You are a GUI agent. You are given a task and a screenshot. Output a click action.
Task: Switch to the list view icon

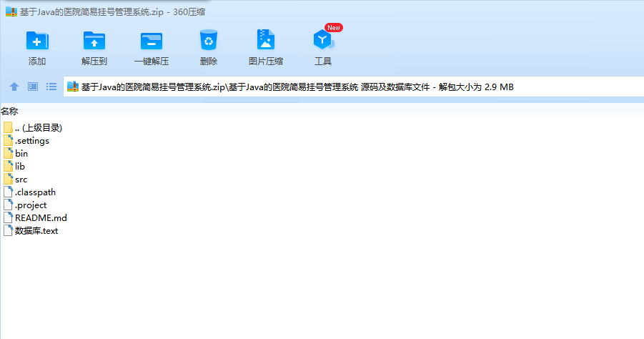coord(51,87)
